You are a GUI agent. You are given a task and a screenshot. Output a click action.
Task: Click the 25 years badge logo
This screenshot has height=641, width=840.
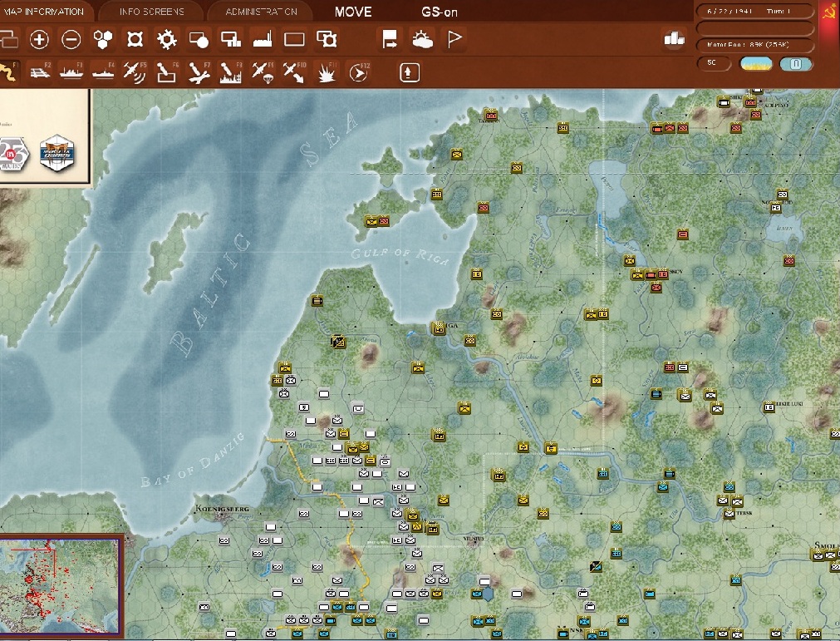pyautogui.click(x=12, y=155)
